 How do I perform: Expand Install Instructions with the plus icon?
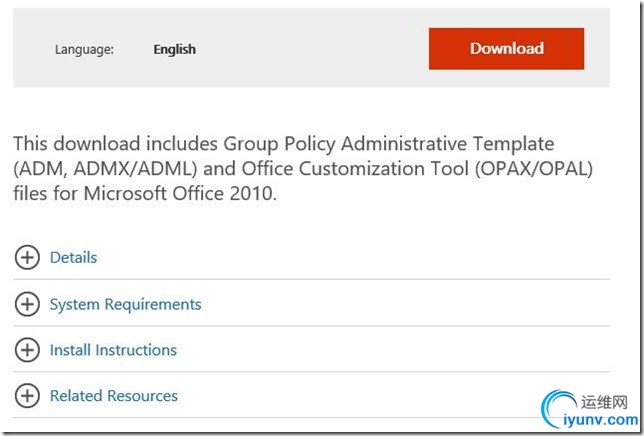click(27, 350)
